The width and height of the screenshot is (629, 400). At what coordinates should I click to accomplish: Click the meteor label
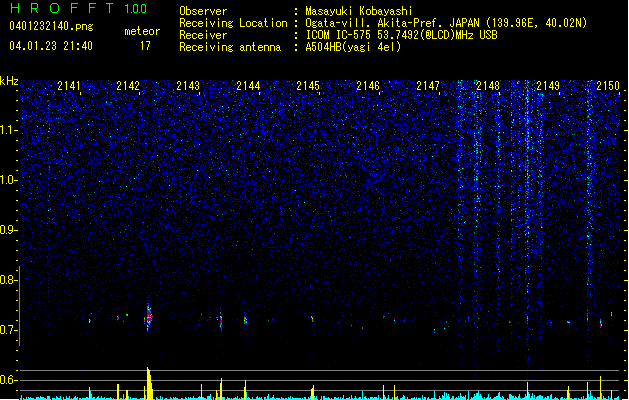click(142, 31)
